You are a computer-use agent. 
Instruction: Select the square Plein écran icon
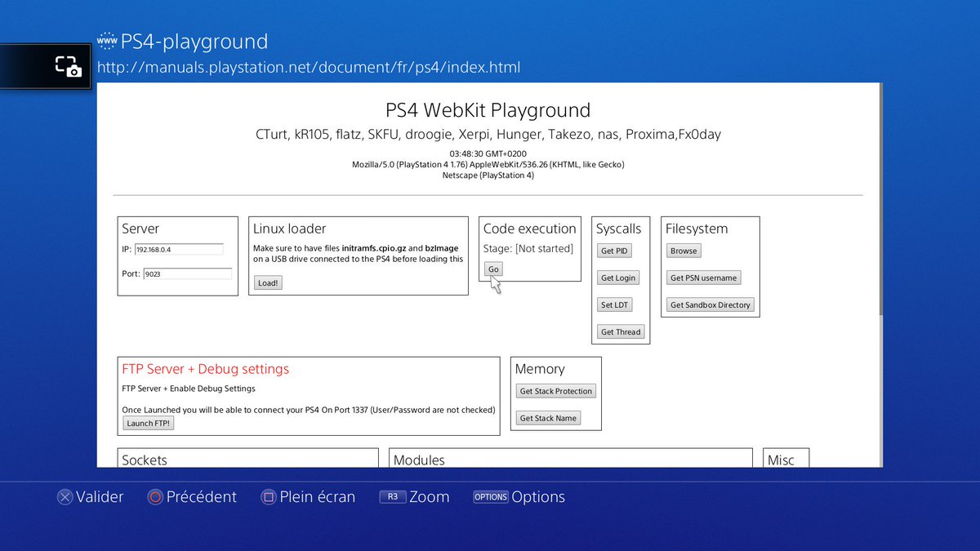click(268, 497)
